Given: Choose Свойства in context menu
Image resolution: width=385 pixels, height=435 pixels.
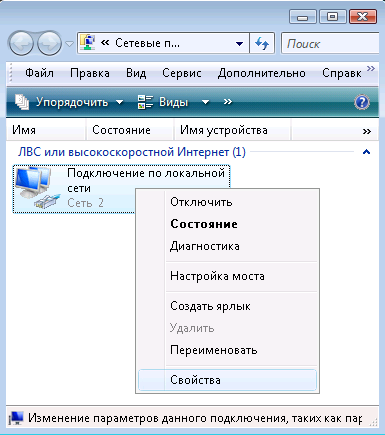Looking at the screenshot, I should click(227, 380).
